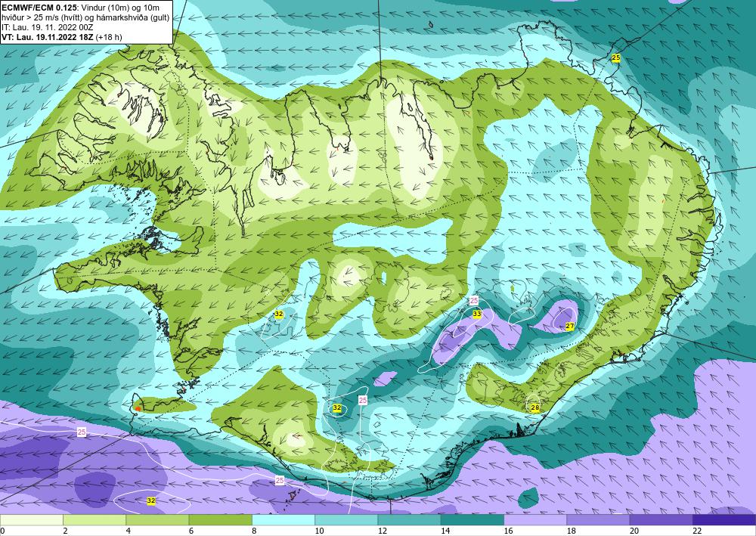The width and height of the screenshot is (756, 536).
Task: Click the '(+18 h)' forecast offset text
Action: pos(109,37)
